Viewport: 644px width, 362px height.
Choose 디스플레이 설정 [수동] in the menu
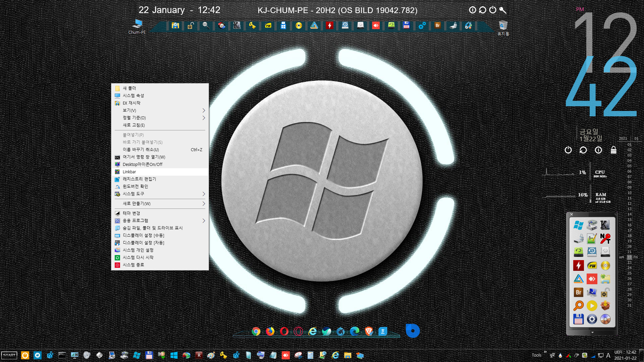(x=160, y=235)
